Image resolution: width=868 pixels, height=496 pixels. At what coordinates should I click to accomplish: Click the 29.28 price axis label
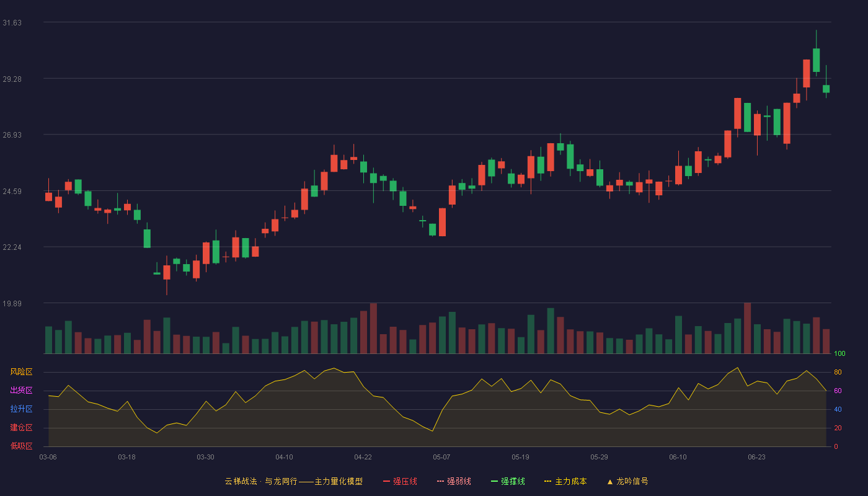[x=12, y=79]
